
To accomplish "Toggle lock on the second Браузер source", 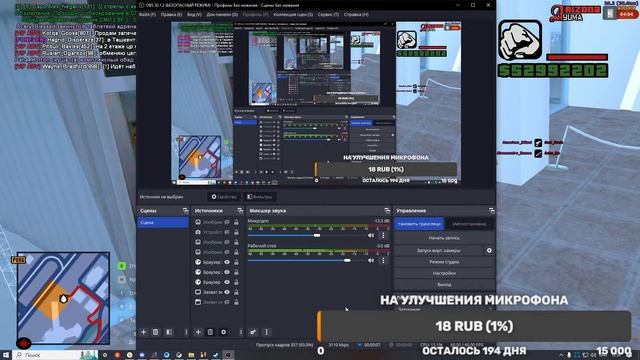I will [236, 272].
